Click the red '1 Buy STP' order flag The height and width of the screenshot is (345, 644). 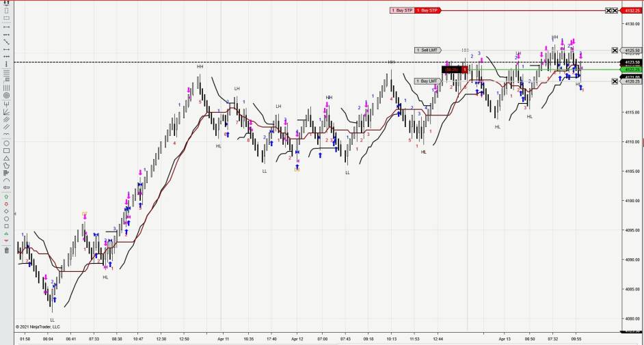coord(427,10)
